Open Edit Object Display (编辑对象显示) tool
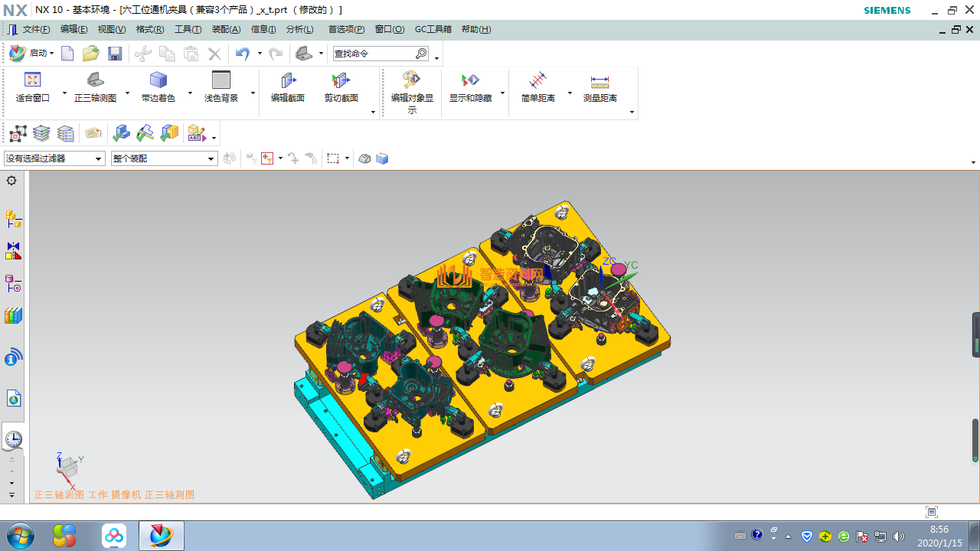 pyautogui.click(x=412, y=80)
